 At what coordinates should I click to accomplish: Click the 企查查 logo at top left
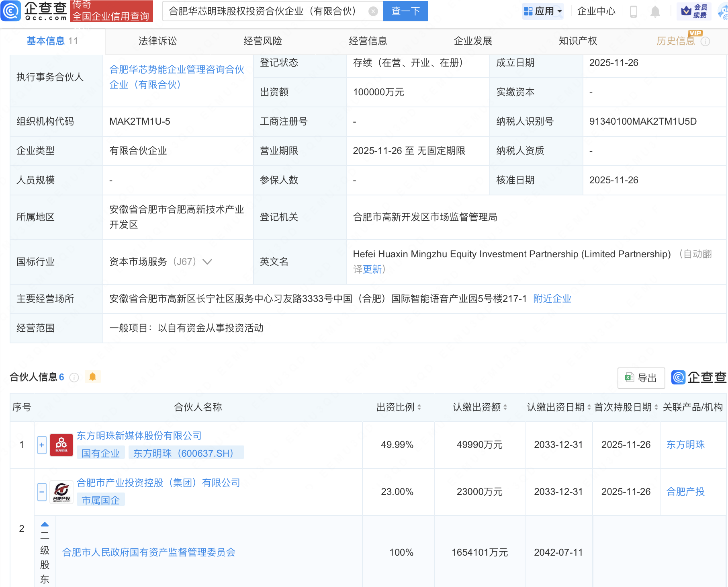pos(34,11)
